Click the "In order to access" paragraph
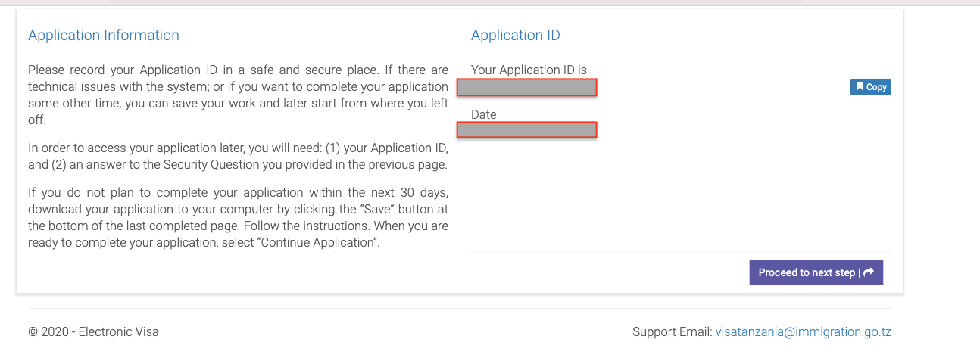The image size is (980, 361). click(x=238, y=156)
